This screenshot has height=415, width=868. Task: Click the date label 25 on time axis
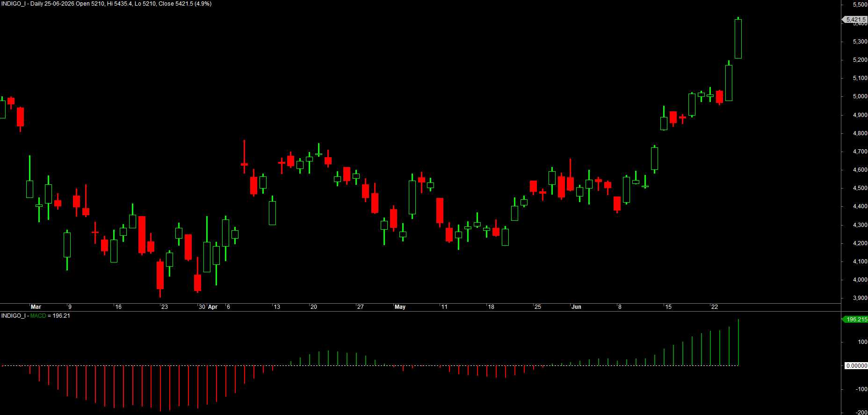click(538, 307)
